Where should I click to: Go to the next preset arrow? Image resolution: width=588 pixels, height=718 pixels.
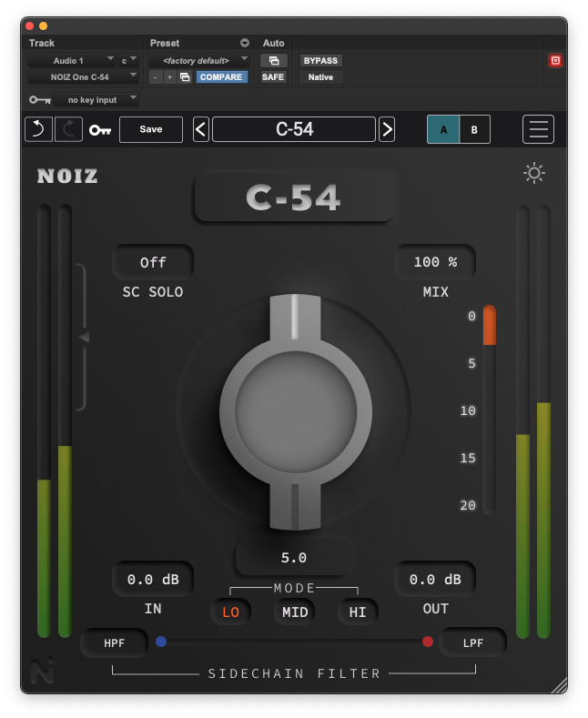pyautogui.click(x=387, y=129)
